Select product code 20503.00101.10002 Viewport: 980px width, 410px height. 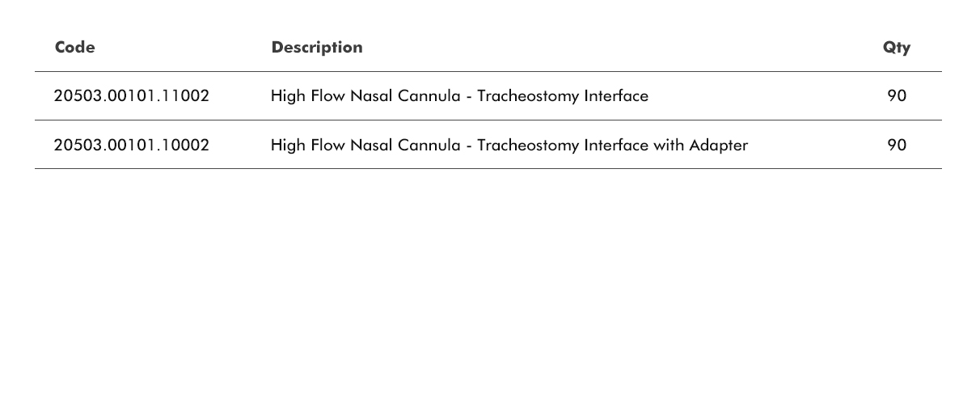point(132,146)
